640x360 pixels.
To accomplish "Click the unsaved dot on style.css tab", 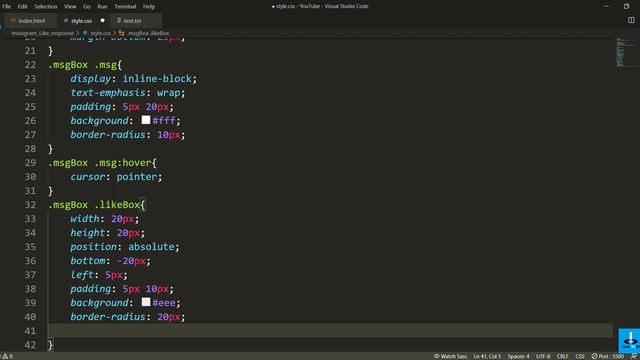I will (102, 20).
